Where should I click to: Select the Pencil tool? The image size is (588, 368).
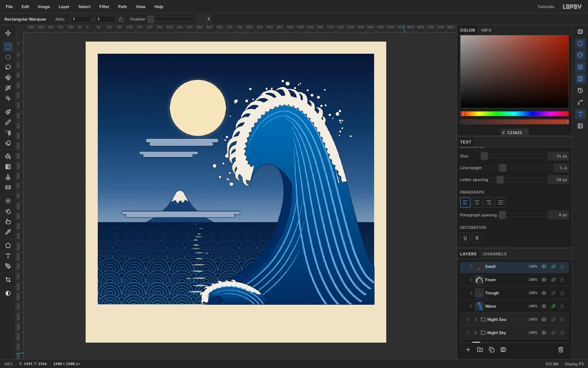[8, 122]
